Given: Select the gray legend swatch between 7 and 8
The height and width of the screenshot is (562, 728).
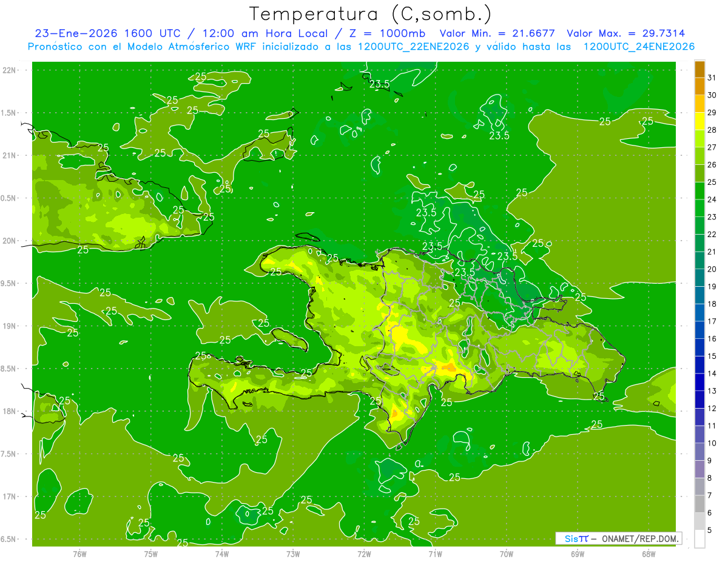Looking at the screenshot, I should [699, 487].
